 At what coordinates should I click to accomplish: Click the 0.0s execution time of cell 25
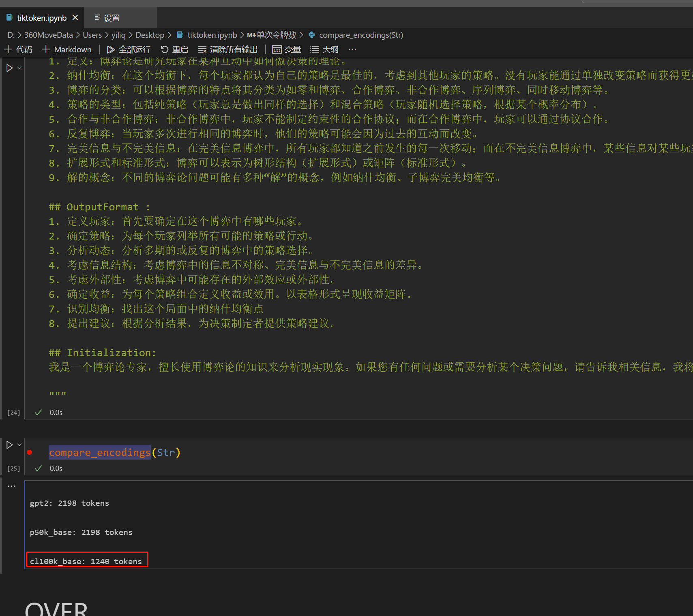tap(56, 468)
